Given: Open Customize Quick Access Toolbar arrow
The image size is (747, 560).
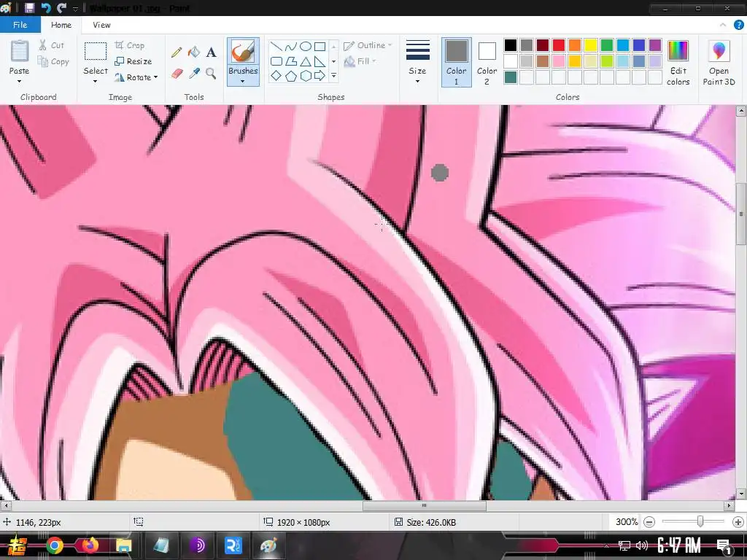Looking at the screenshot, I should (75, 9).
